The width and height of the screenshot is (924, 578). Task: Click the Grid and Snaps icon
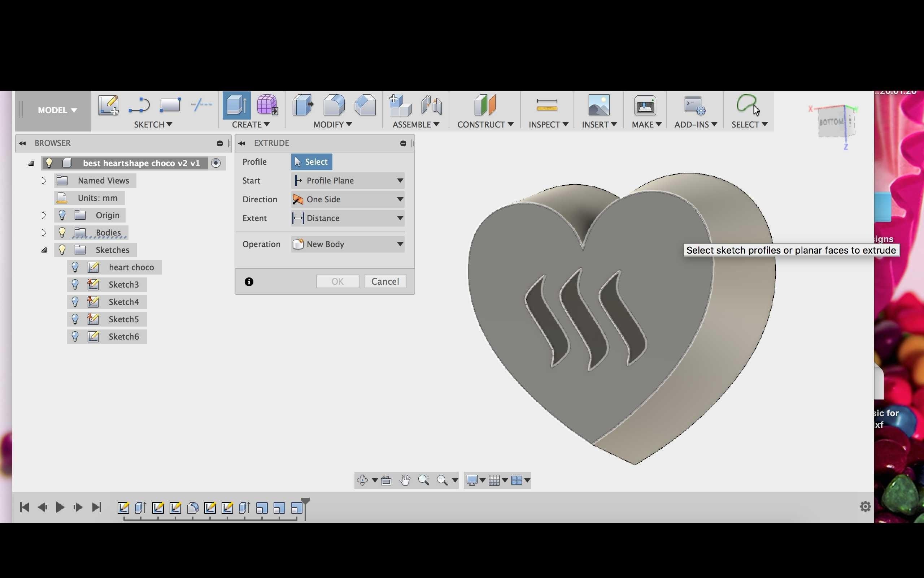(494, 480)
